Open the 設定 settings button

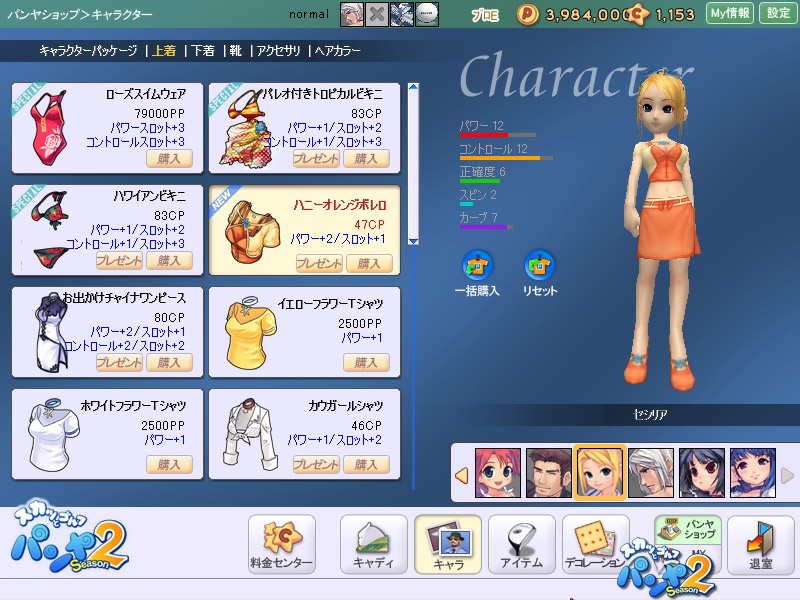coord(778,13)
